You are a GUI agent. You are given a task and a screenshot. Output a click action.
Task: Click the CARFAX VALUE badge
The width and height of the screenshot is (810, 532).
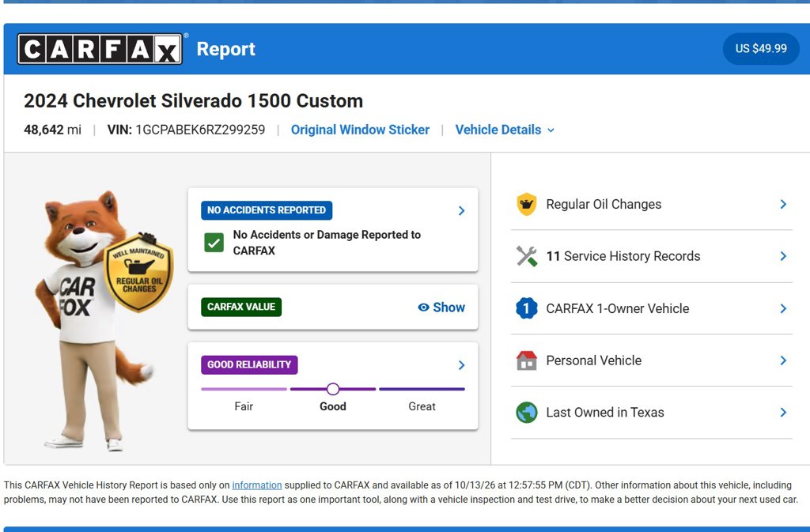click(x=241, y=307)
